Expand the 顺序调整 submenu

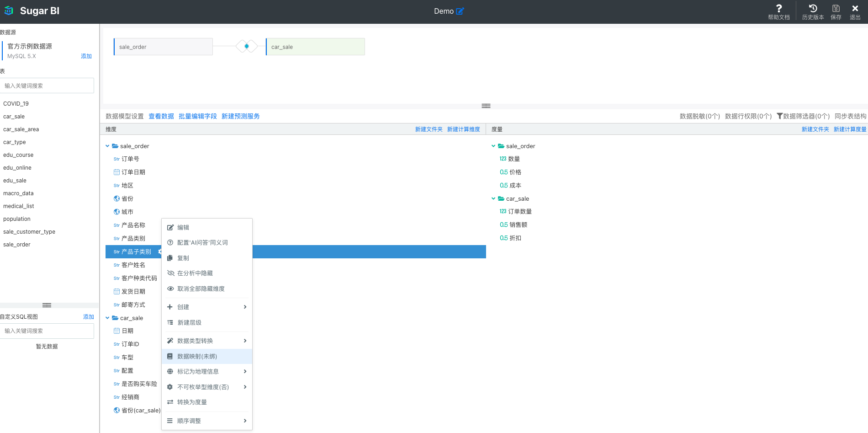pyautogui.click(x=207, y=421)
